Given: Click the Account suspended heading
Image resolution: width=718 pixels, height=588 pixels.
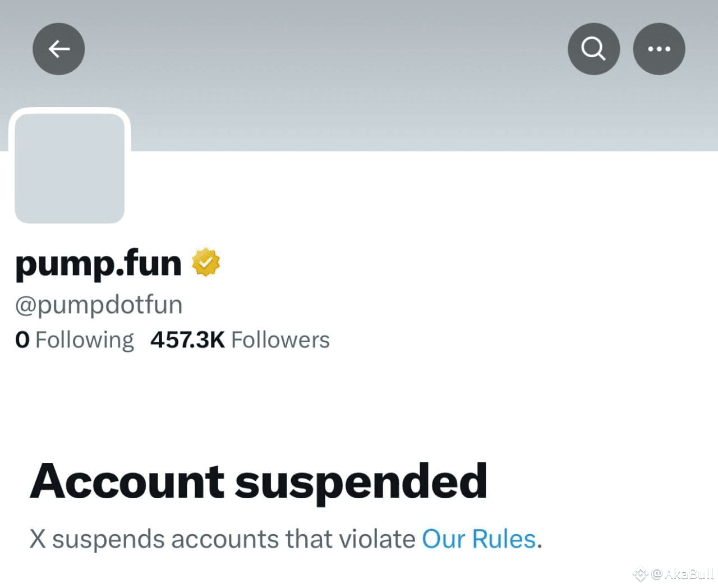Looking at the screenshot, I should click(258, 481).
